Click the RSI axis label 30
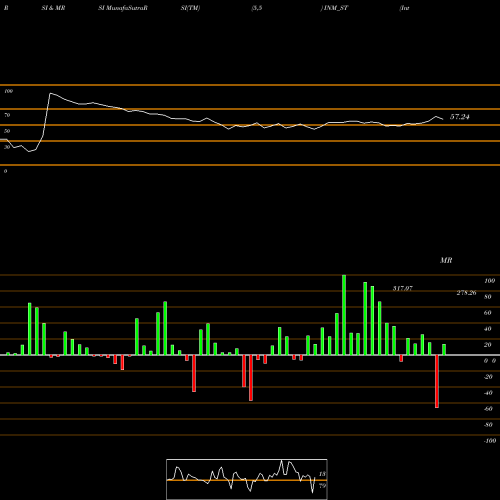Viewport: 500px width, 500px height. pos(7,147)
